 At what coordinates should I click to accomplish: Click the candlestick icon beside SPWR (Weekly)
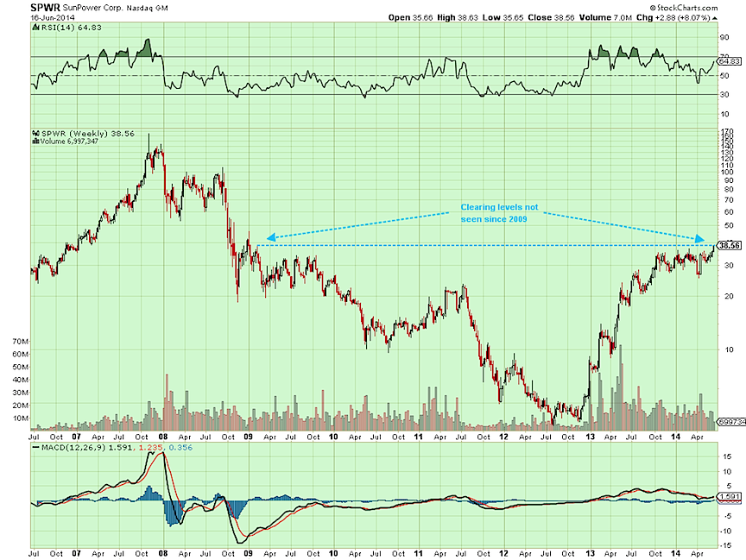[x=35, y=134]
